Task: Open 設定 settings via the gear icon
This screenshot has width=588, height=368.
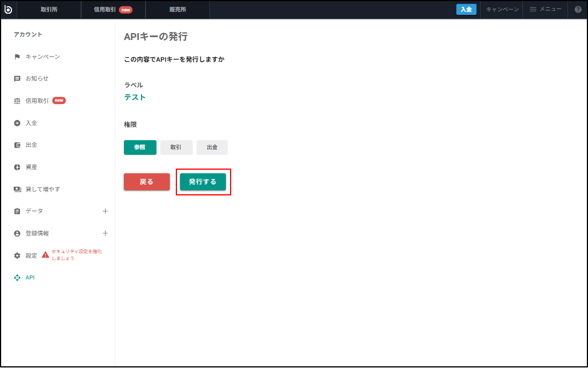Action: tap(17, 255)
